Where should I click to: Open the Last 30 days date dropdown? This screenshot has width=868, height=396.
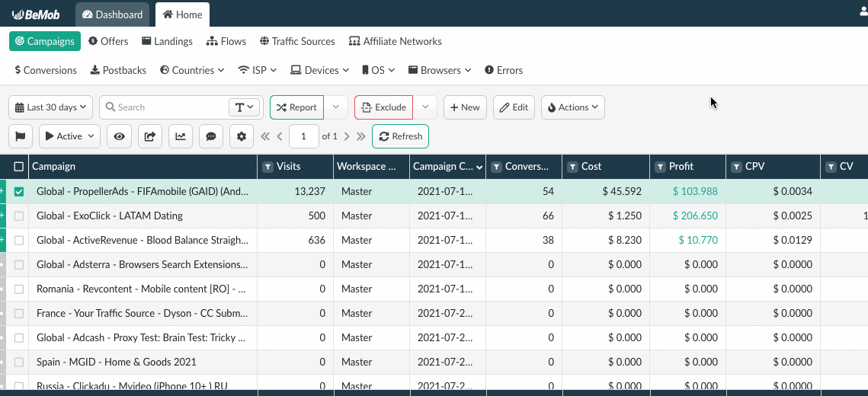coord(51,107)
